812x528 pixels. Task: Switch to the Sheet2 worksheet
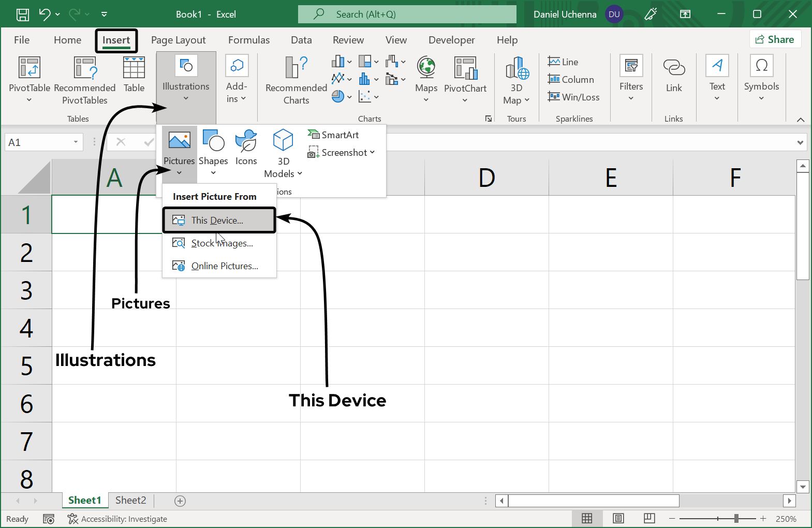coord(130,500)
